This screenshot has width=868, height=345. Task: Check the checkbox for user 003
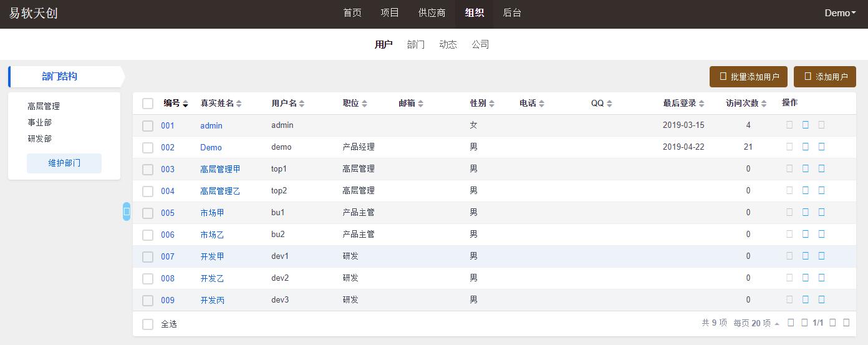148,169
